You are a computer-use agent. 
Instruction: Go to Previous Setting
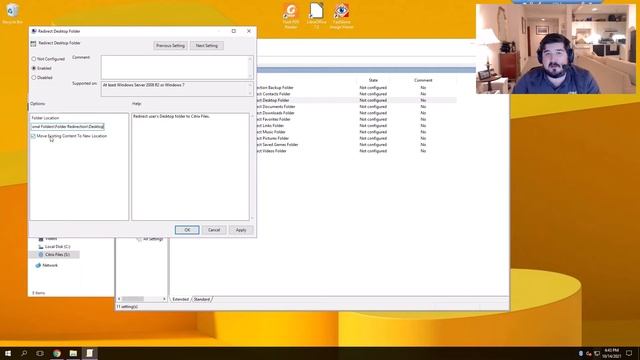170,46
